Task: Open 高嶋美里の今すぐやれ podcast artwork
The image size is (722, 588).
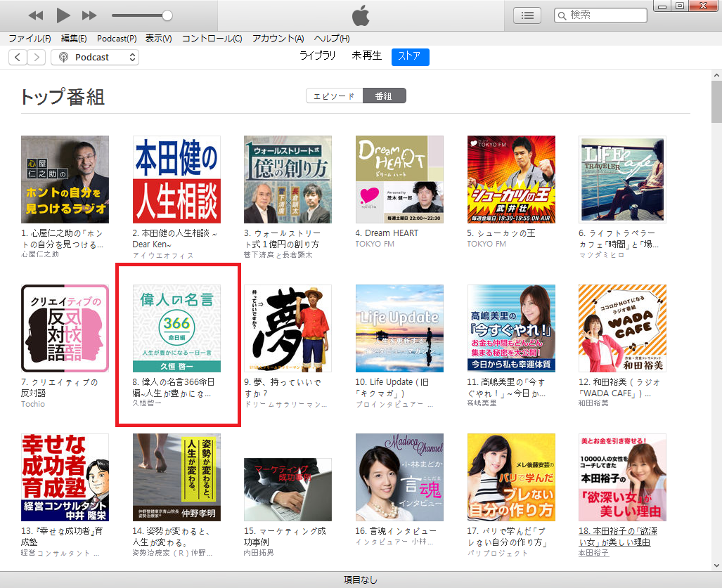Action: point(511,329)
